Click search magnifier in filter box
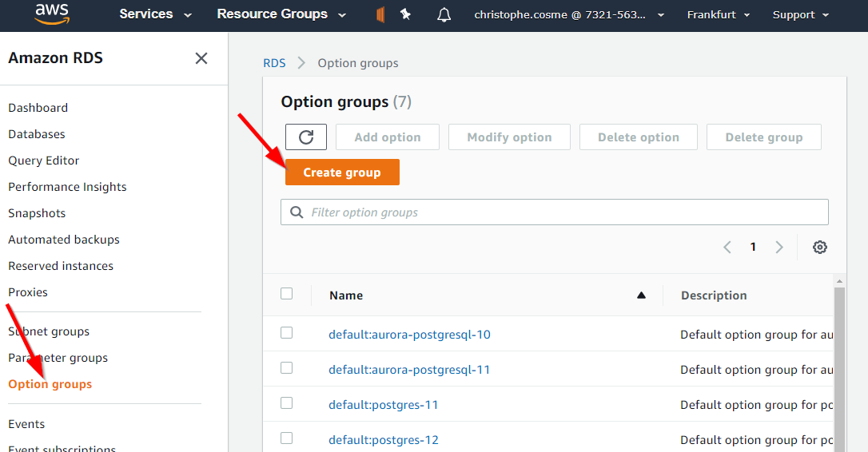This screenshot has width=868, height=452. tap(297, 212)
